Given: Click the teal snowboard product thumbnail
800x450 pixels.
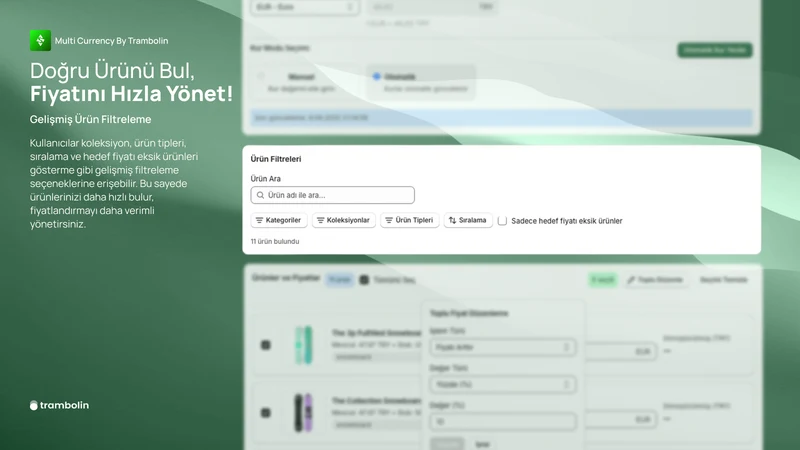Looking at the screenshot, I should point(304,345).
